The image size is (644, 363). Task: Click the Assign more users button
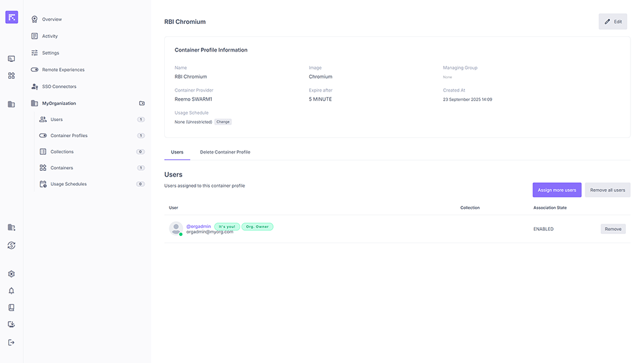[556, 190]
